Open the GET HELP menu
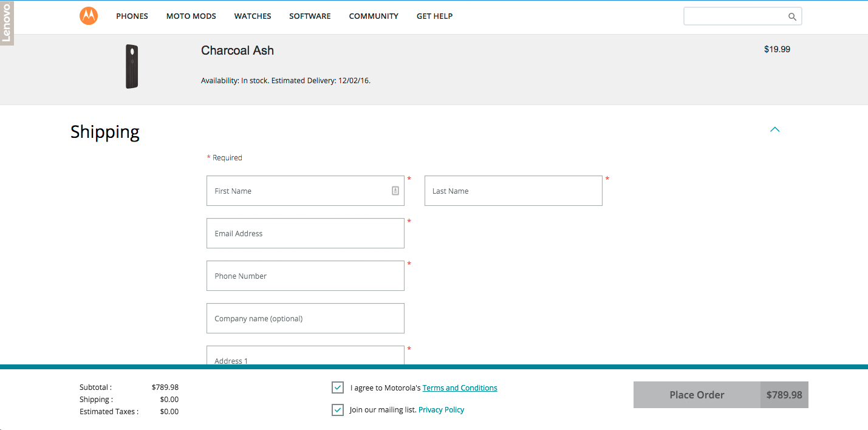Viewport: 868px width, 430px height. click(434, 16)
